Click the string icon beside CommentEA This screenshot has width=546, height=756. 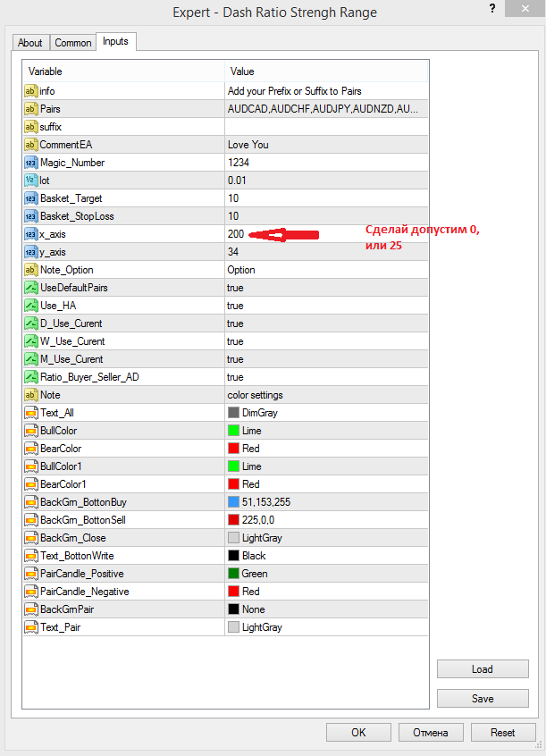tap(30, 145)
